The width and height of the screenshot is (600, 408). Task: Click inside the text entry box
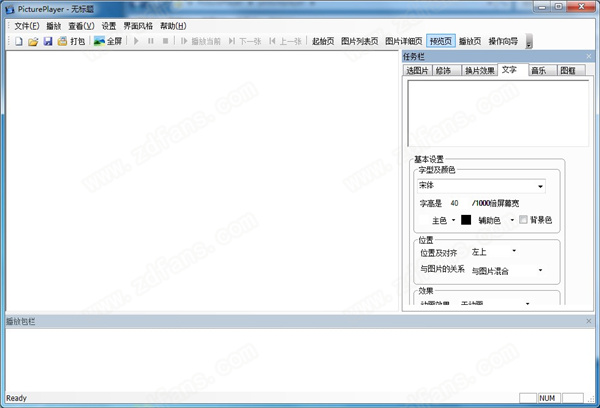(498, 113)
